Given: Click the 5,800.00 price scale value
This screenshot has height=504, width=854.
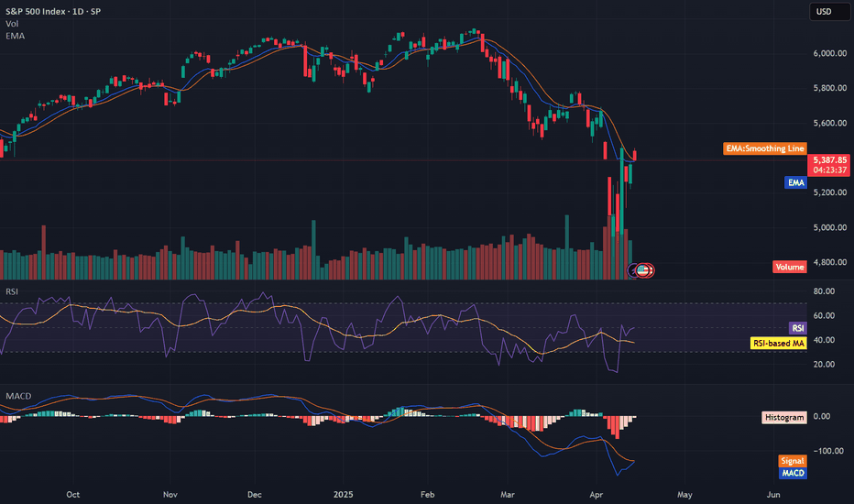Looking at the screenshot, I should click(x=830, y=88).
